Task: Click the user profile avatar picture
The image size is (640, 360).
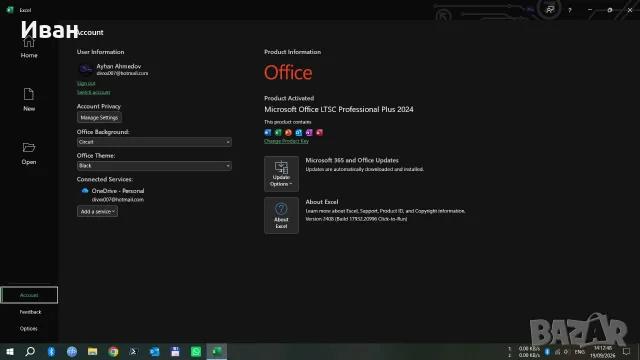Action: click(x=85, y=69)
